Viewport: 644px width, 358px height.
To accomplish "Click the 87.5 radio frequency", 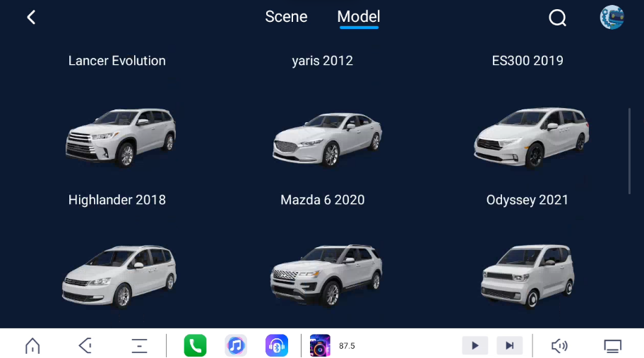I will [347, 346].
